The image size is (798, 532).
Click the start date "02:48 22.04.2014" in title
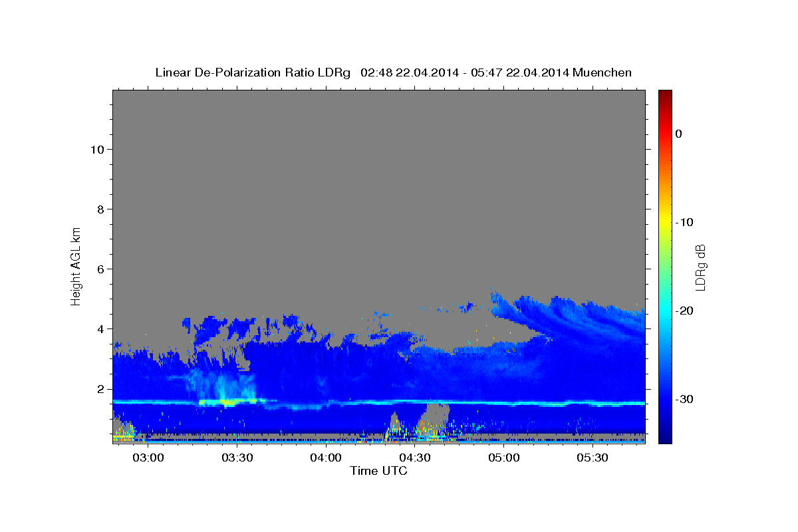pos(409,72)
